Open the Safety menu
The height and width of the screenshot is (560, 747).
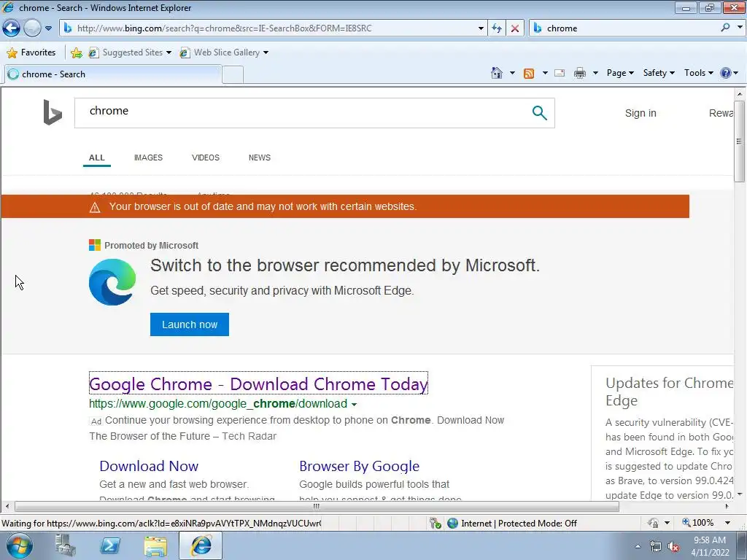pyautogui.click(x=659, y=73)
